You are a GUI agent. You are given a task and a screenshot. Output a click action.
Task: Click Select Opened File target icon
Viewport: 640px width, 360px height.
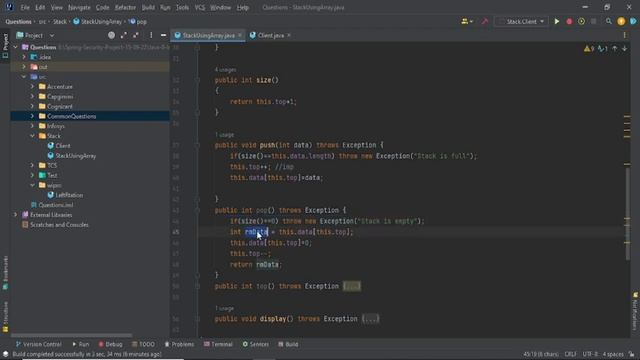click(x=111, y=36)
